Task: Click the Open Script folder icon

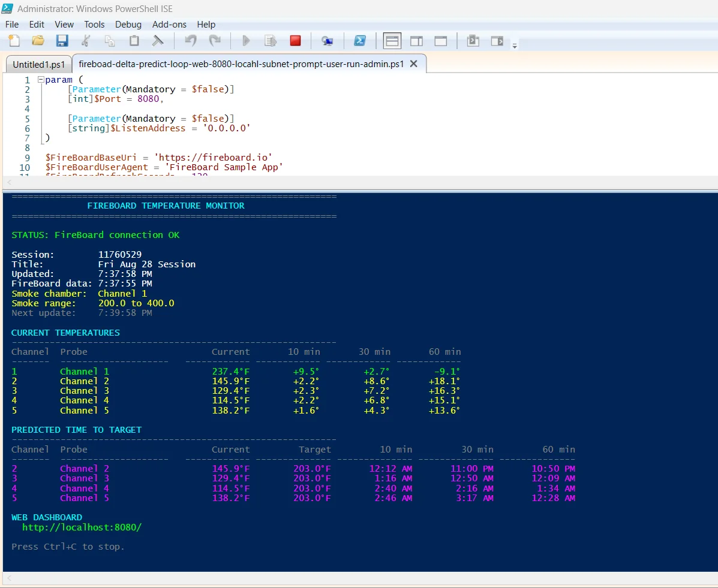Action: 38,41
